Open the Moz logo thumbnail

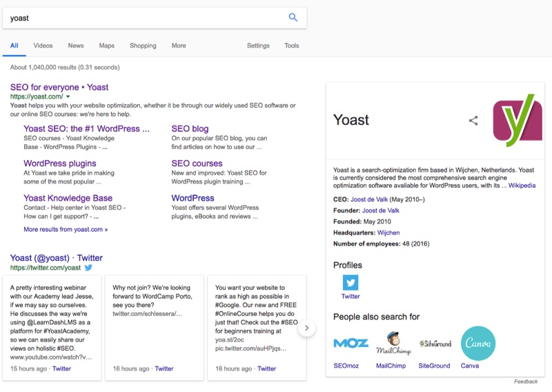click(351, 343)
